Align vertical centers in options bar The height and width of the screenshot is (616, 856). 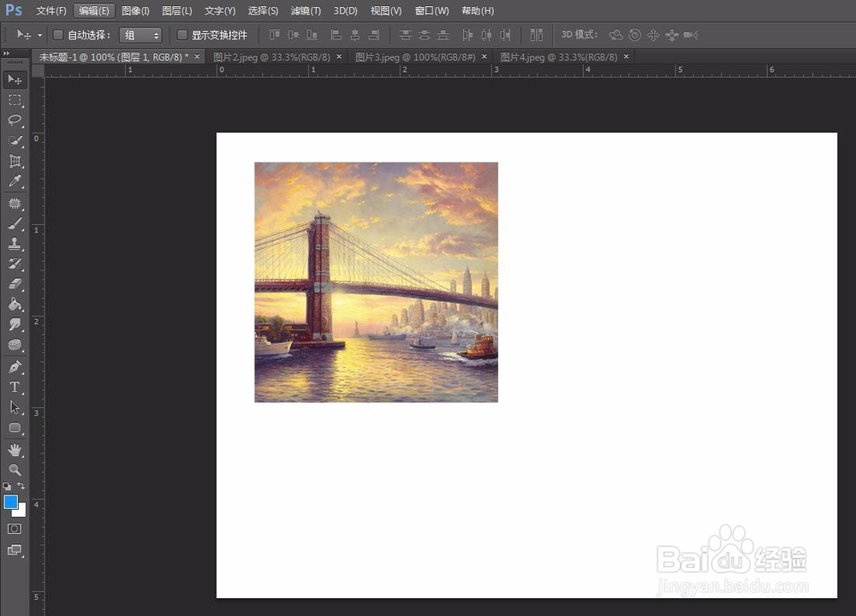click(x=293, y=35)
